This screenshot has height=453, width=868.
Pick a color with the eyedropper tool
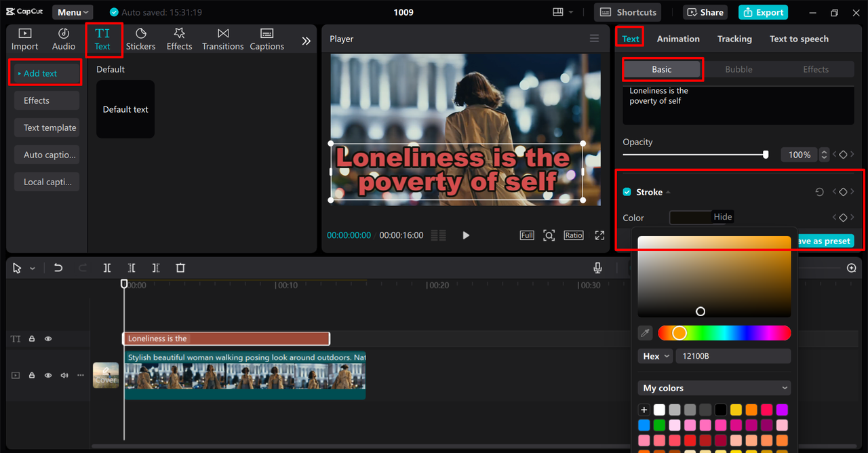point(646,333)
